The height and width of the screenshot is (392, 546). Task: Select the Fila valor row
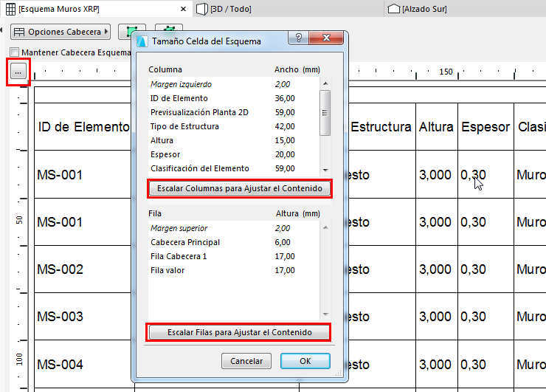click(x=234, y=270)
